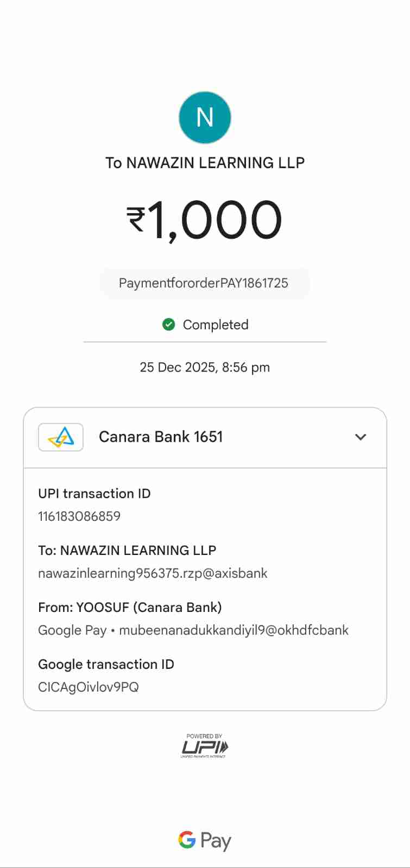Click the nawazinlearning956375.rzp@axisbank UPI address
This screenshot has width=410, height=868.
pyautogui.click(x=153, y=573)
